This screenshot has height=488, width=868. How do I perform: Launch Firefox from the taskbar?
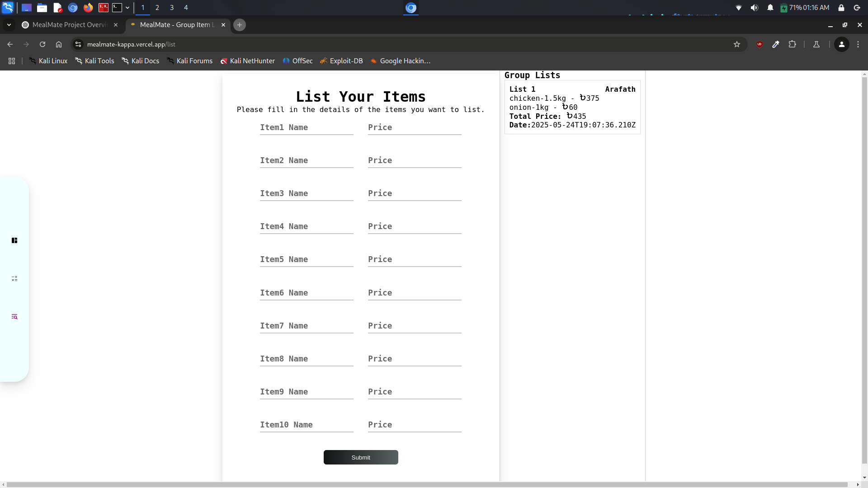pos(88,7)
